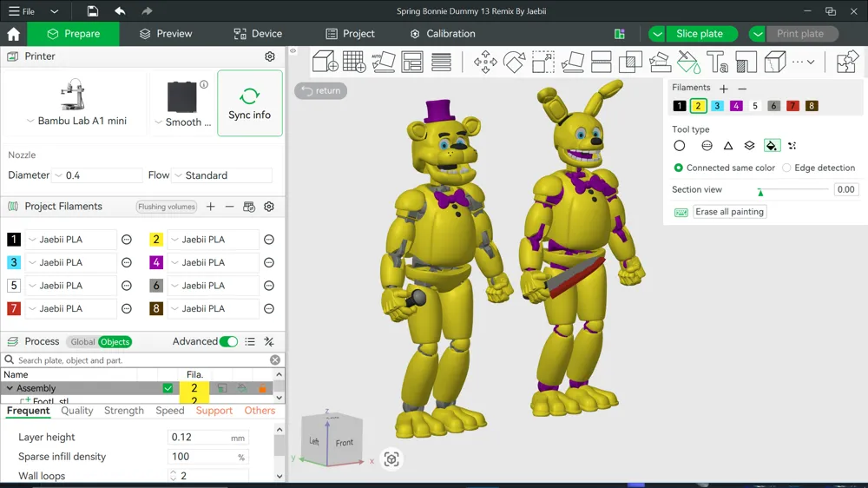Click the Add object cube icon

pos(325,62)
